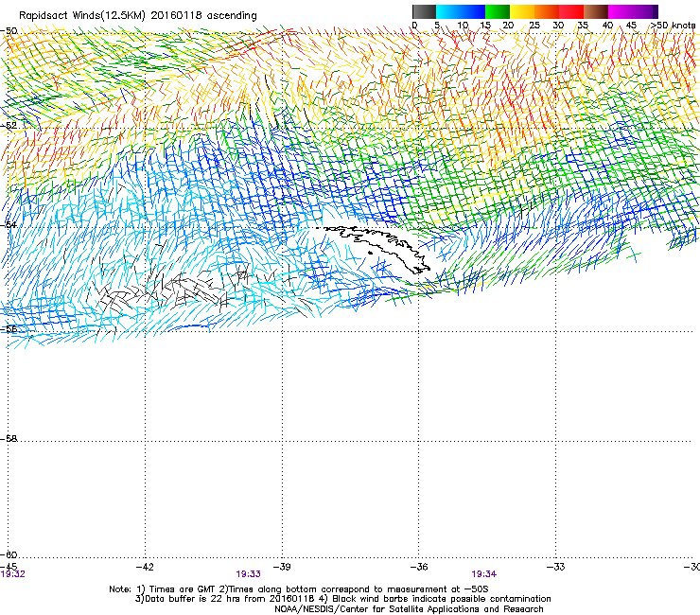The width and height of the screenshot is (700, 615).
Task: Click the 'Data buffer is 22 hrs' note line
Action: [342, 599]
